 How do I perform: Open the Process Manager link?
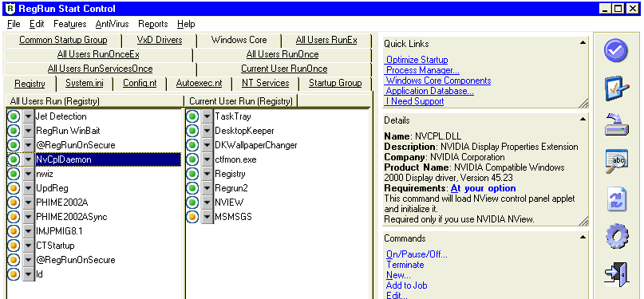tap(422, 70)
